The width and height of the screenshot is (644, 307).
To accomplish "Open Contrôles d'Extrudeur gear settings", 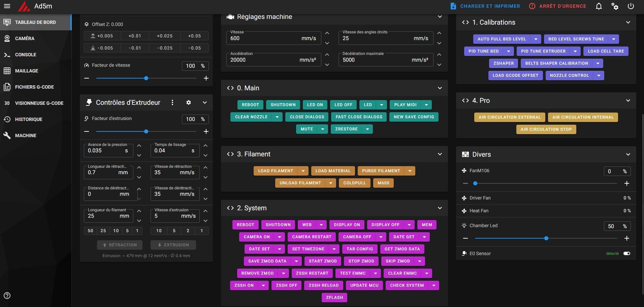I will pyautogui.click(x=189, y=102).
